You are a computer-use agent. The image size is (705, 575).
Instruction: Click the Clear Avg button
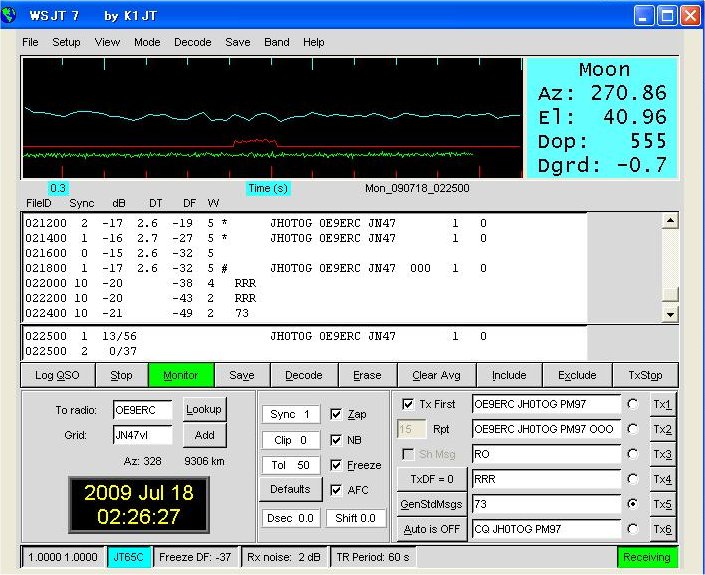click(x=437, y=375)
